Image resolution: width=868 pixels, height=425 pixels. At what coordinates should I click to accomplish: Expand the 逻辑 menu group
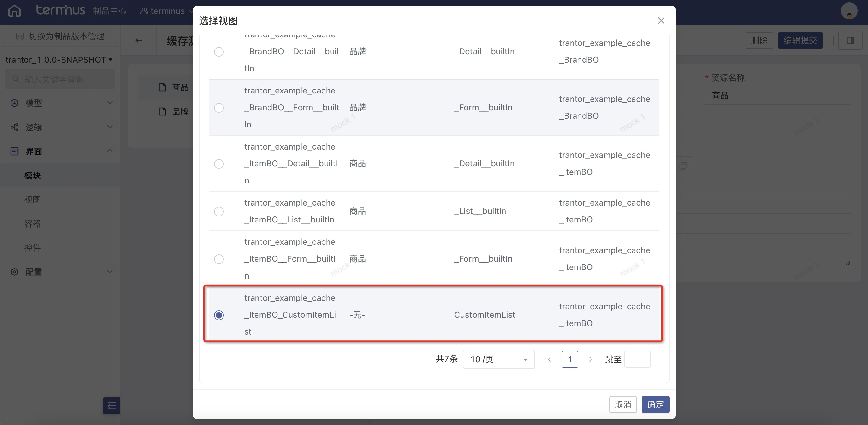pos(60,127)
